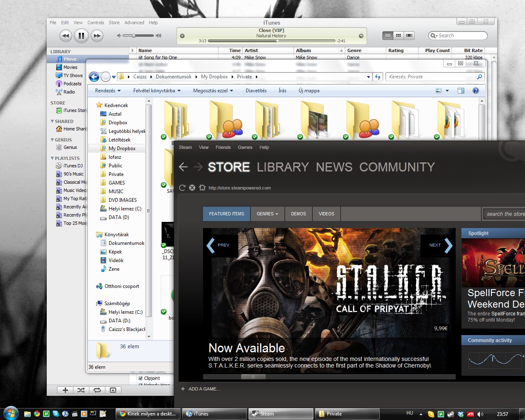Viewport: 525px width, 420px height.
Task: Open iTunes DJ playlist
Action: coord(73,166)
